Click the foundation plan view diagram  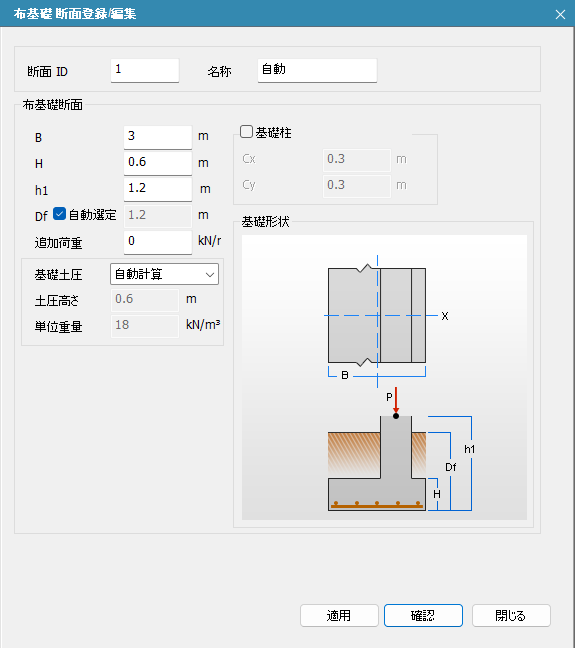click(377, 316)
